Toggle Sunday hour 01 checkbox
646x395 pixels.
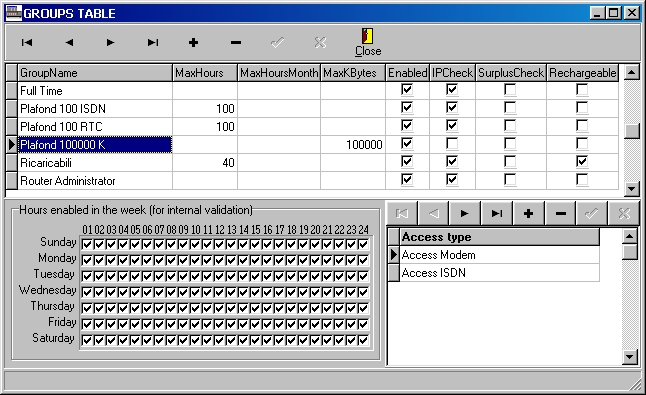pyautogui.click(x=87, y=244)
